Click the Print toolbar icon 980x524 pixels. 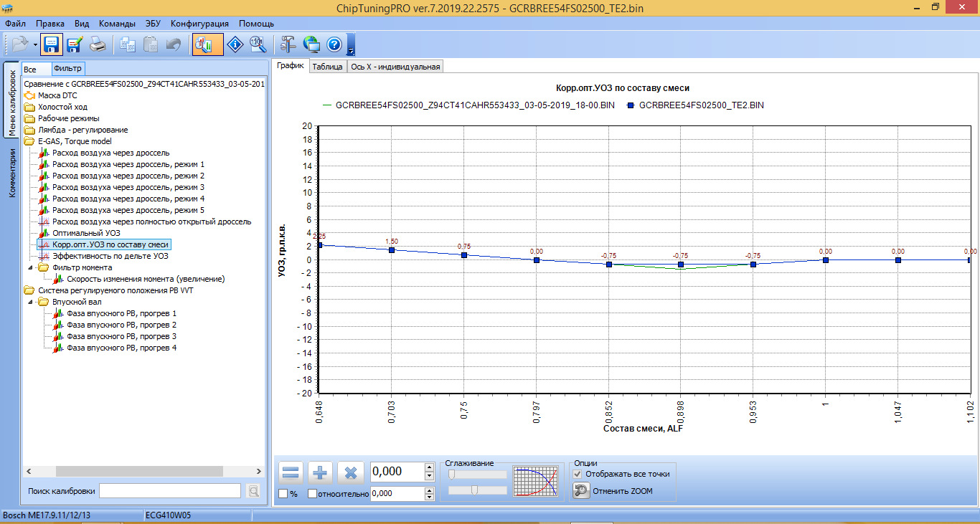click(98, 44)
